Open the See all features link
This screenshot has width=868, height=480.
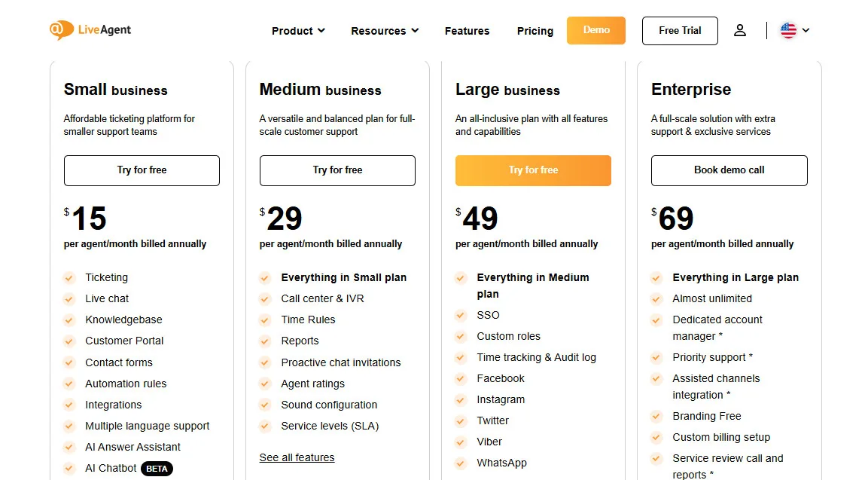click(x=297, y=457)
